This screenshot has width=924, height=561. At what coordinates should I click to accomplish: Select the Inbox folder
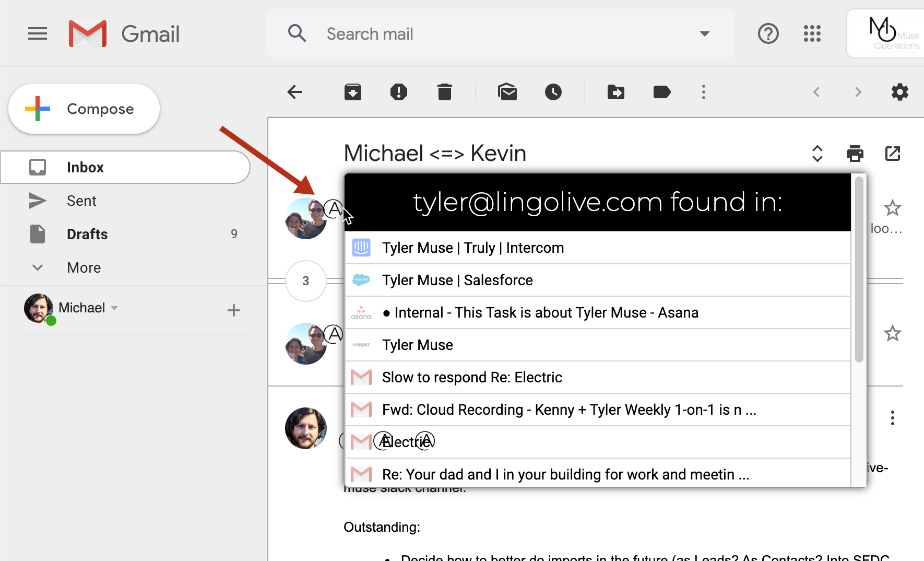[x=125, y=167]
